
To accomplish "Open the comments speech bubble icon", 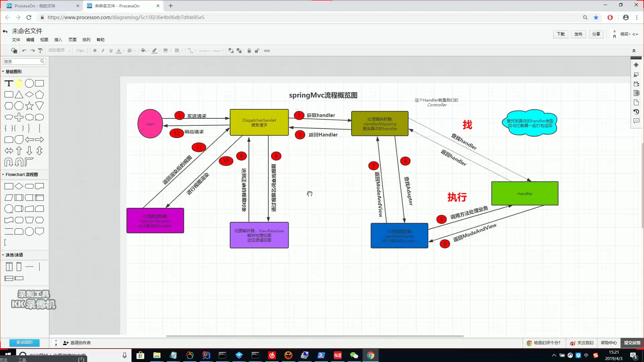I will (636, 121).
